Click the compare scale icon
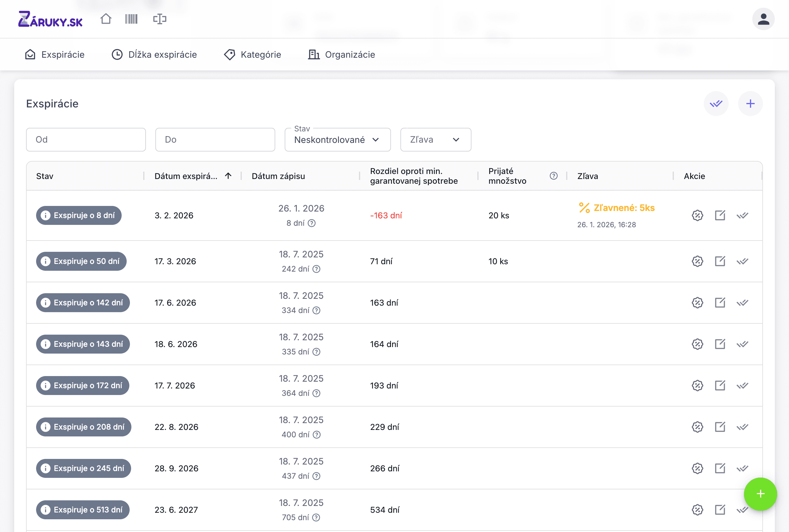Viewport: 789px width, 532px height. click(160, 19)
